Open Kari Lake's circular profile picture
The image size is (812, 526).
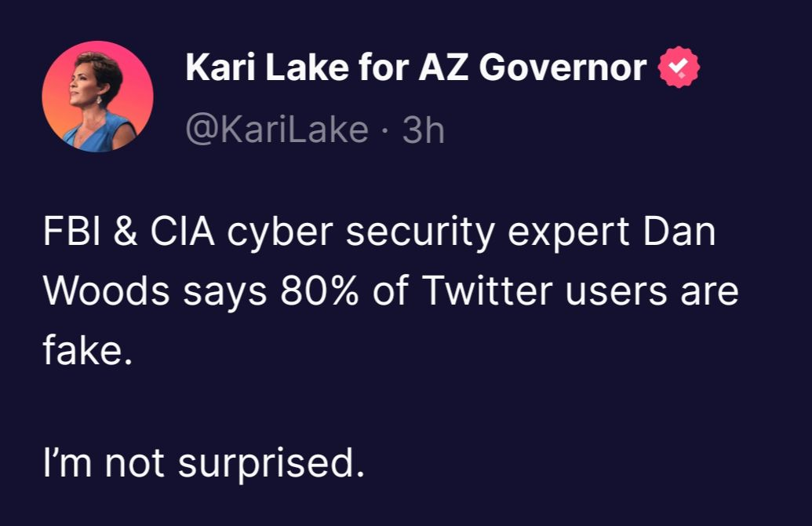[x=97, y=97]
